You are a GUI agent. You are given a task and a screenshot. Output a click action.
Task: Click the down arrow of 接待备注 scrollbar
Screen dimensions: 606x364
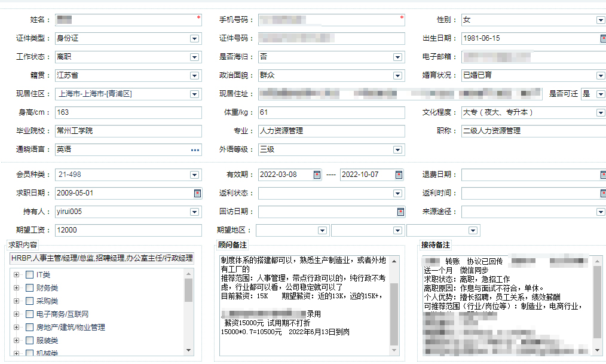(596, 350)
